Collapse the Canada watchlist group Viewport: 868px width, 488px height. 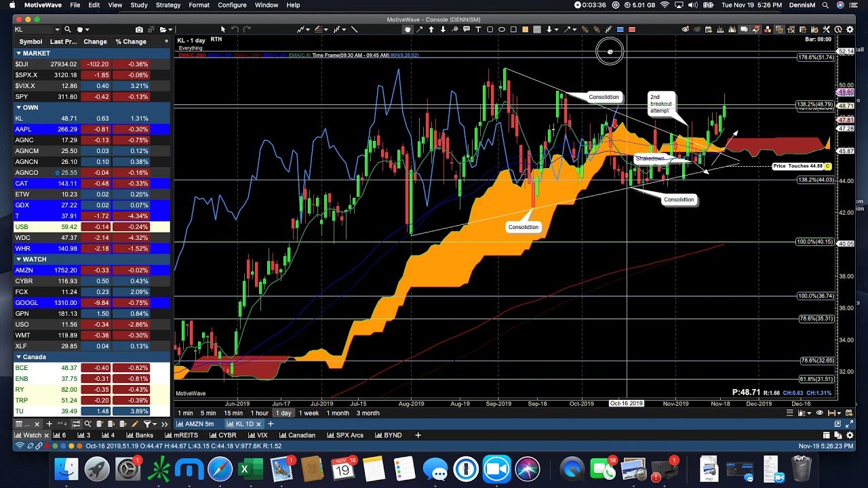(18, 357)
